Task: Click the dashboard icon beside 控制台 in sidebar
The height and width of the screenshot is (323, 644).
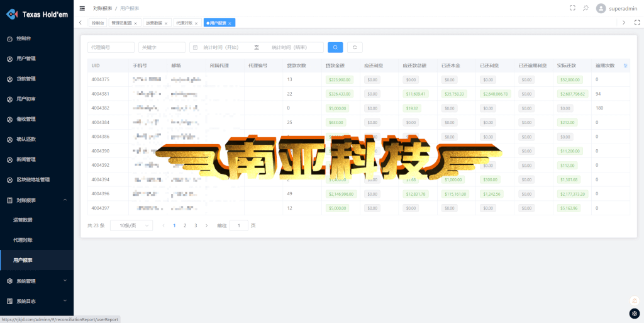Action: pos(10,38)
